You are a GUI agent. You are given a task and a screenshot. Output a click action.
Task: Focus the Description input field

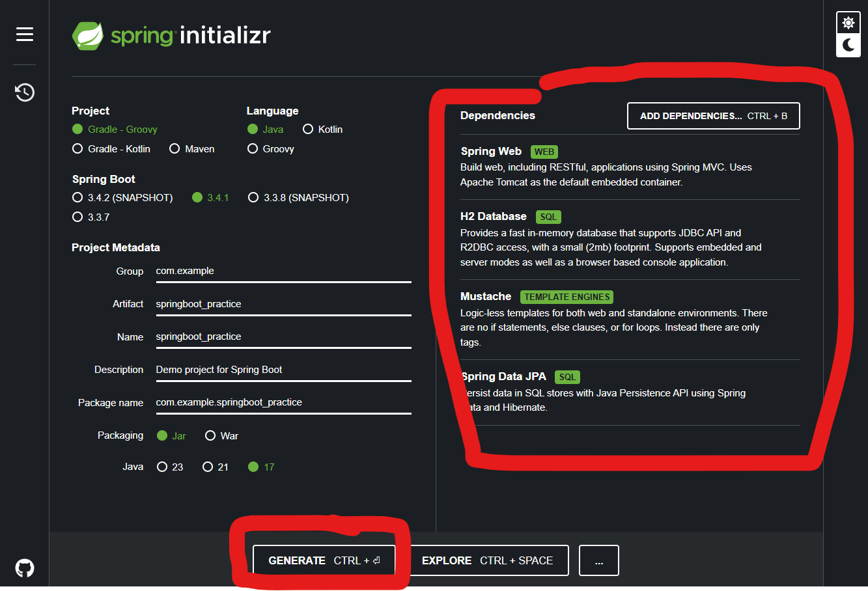pos(283,370)
